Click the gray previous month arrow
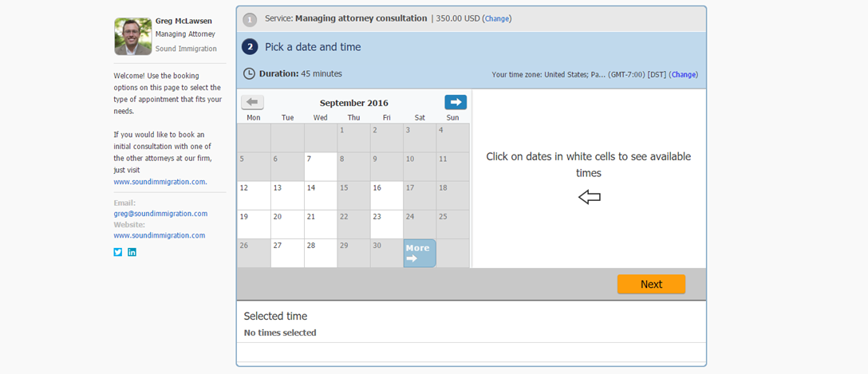The image size is (868, 374). click(252, 102)
